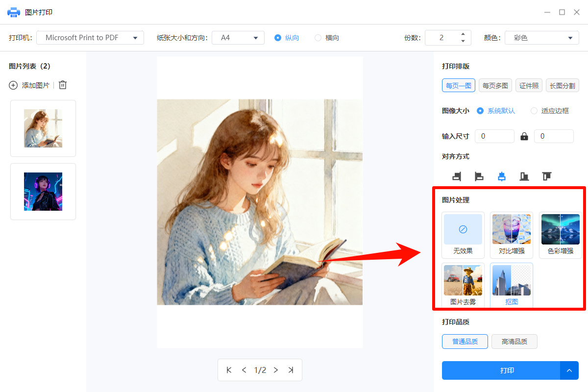The height and width of the screenshot is (392, 588).
Task: Select the rightmost alignment icon
Action: click(x=546, y=176)
